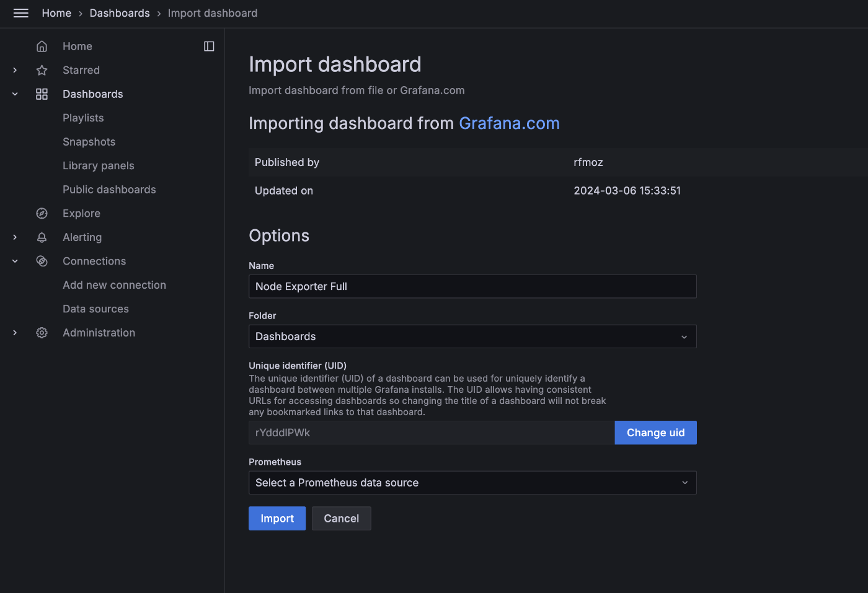Click the Explore compass icon
Screen dimensions: 868x593
(42, 213)
